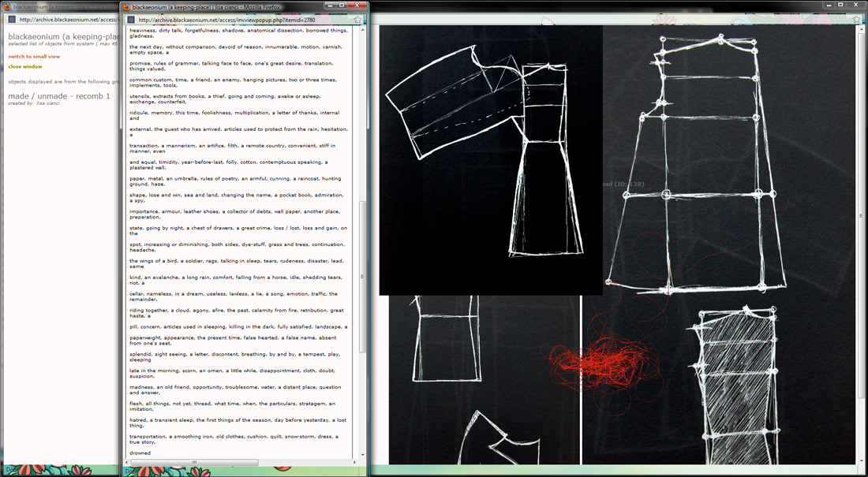
Task: Maximize the front Firefox popup window
Action: point(342,5)
